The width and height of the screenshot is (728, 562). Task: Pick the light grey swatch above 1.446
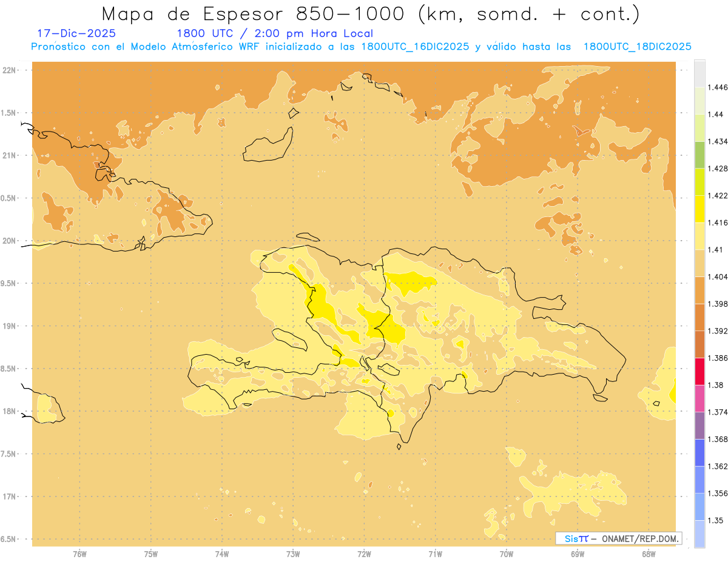699,74
